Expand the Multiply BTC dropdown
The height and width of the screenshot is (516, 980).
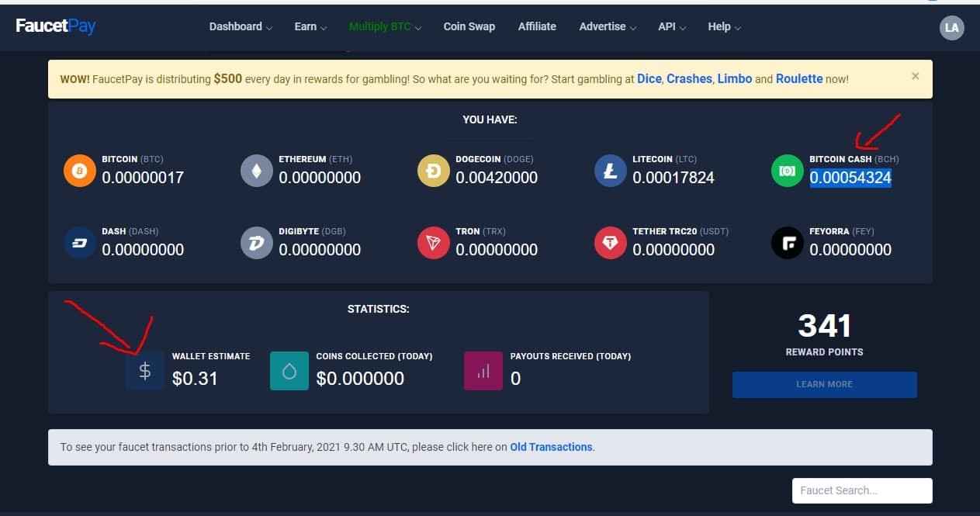[x=385, y=26]
